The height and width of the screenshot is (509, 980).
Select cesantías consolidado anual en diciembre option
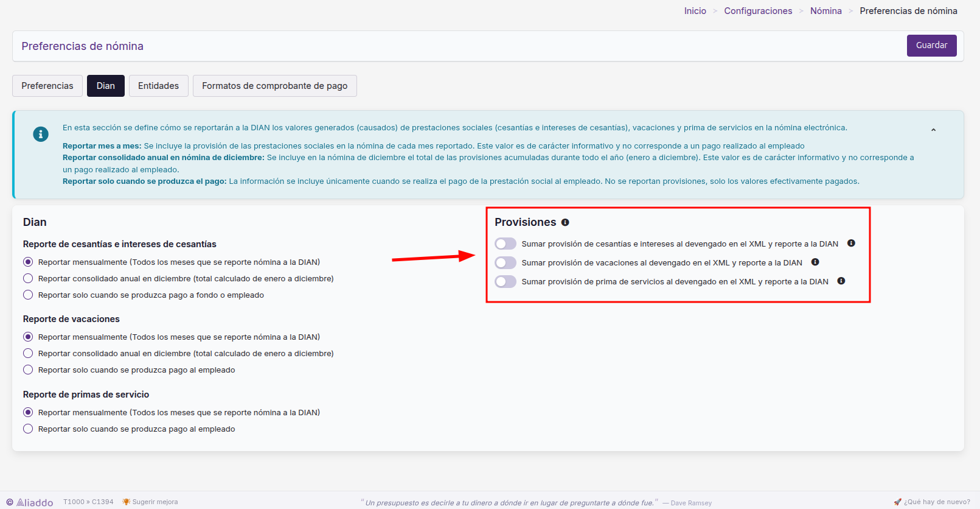click(28, 278)
